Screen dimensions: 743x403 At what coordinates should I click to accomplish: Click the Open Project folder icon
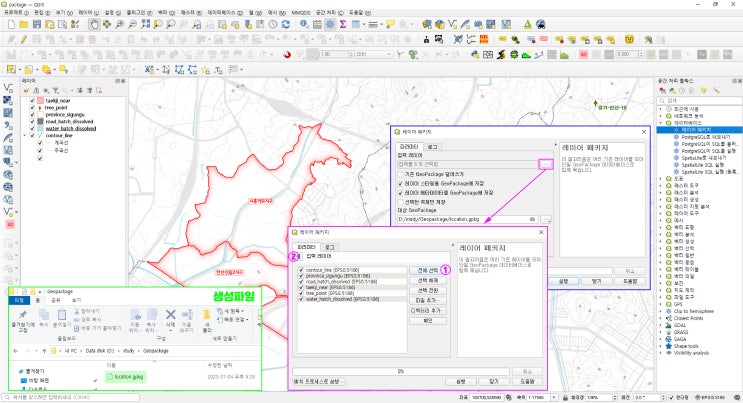pos(24,24)
